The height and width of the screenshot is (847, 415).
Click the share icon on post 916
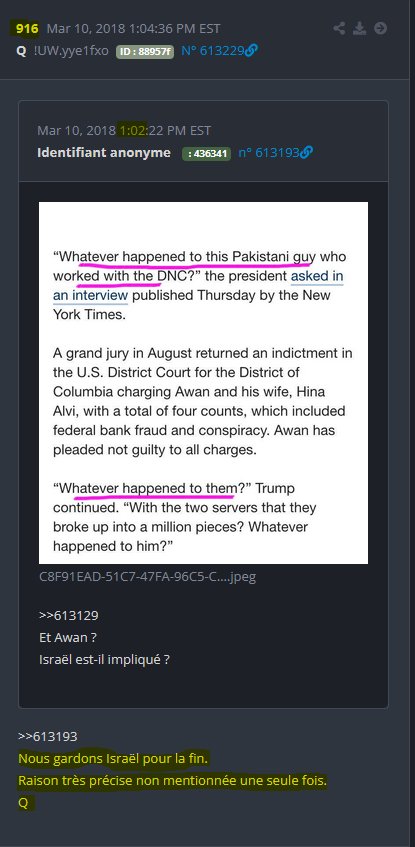tap(339, 29)
